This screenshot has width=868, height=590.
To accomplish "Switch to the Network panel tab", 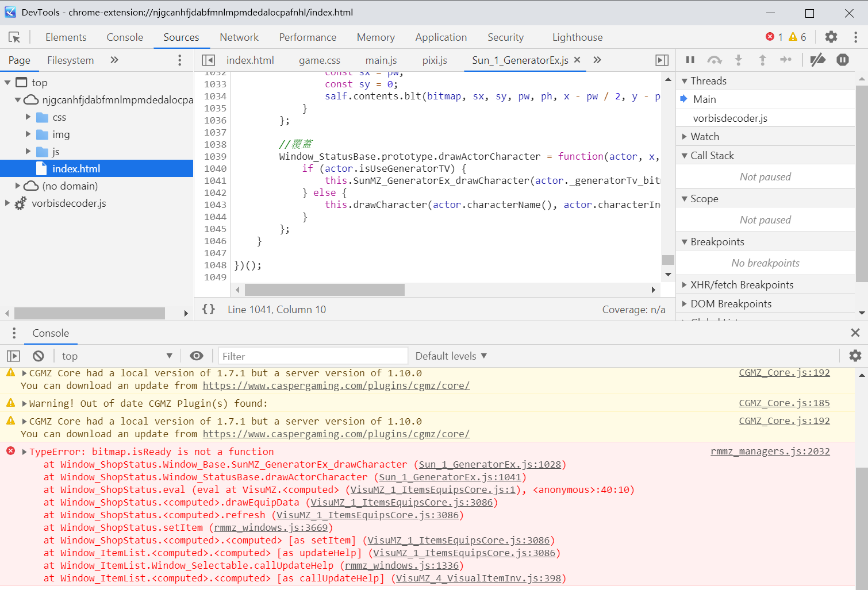I will [239, 37].
